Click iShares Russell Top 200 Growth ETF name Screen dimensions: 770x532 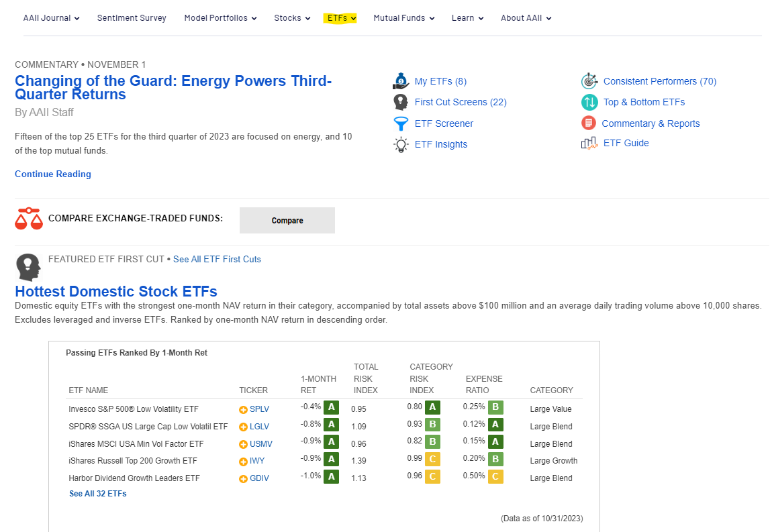click(x=133, y=461)
